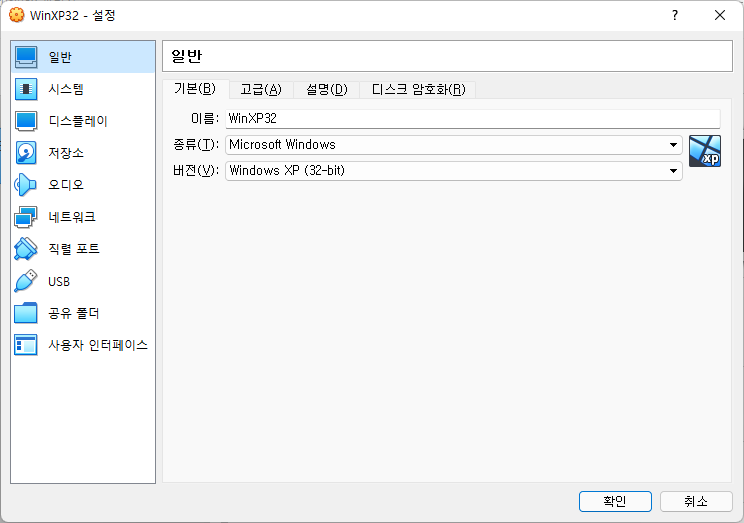
Task: Open the 디스플레이 settings label
Action: pos(78,121)
